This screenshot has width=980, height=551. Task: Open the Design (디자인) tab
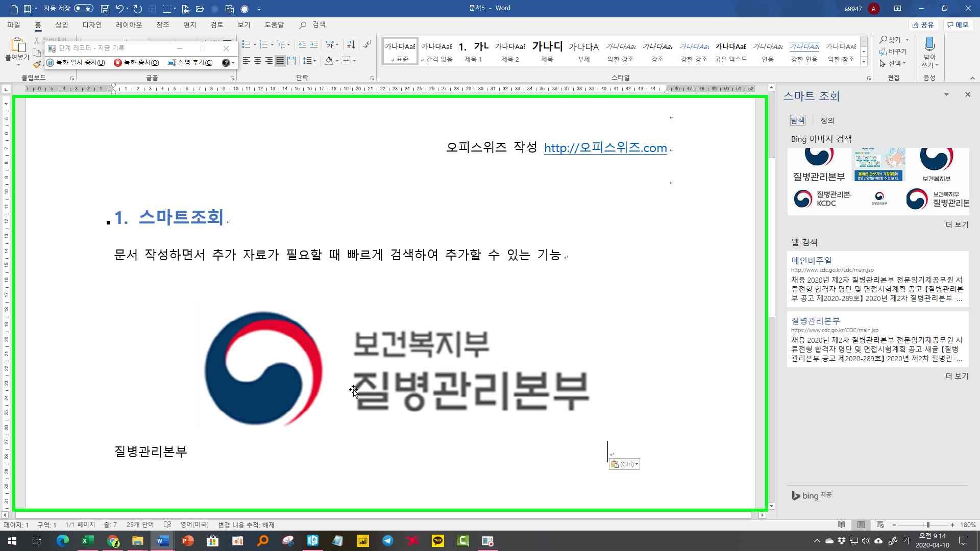(92, 24)
